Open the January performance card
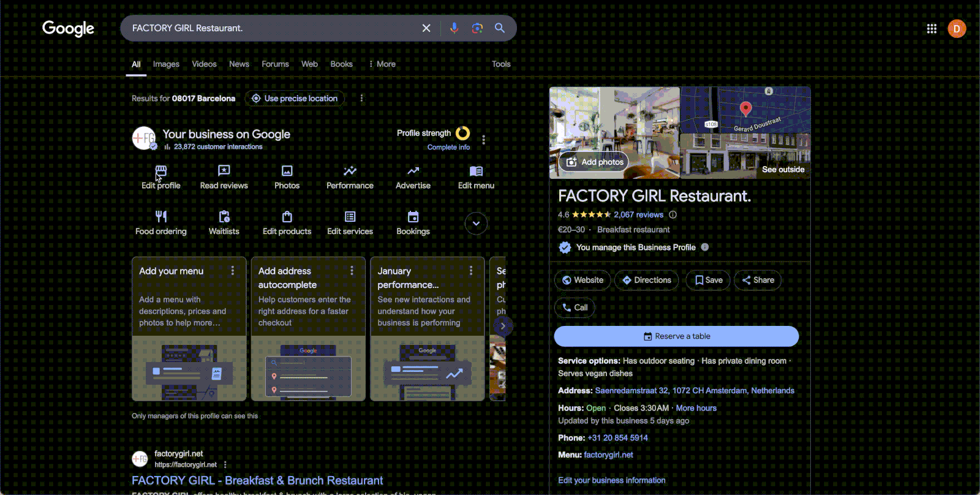Image resolution: width=980 pixels, height=495 pixels. point(428,329)
